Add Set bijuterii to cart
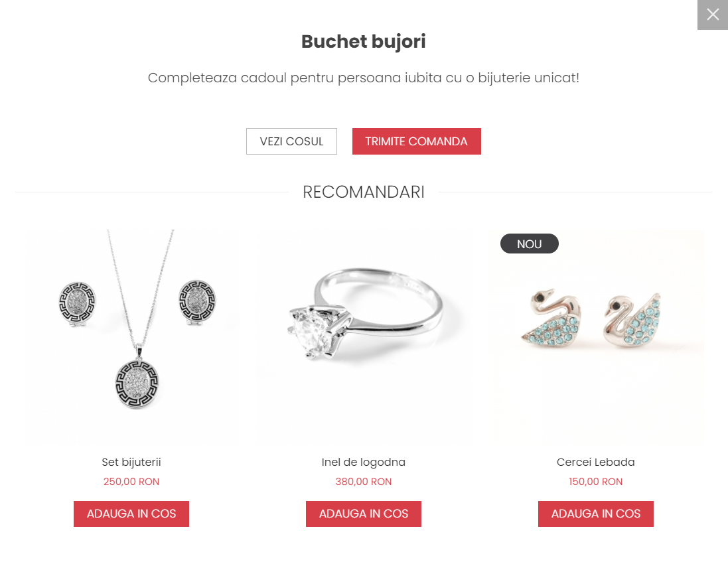The image size is (728, 566). pyautogui.click(x=131, y=514)
